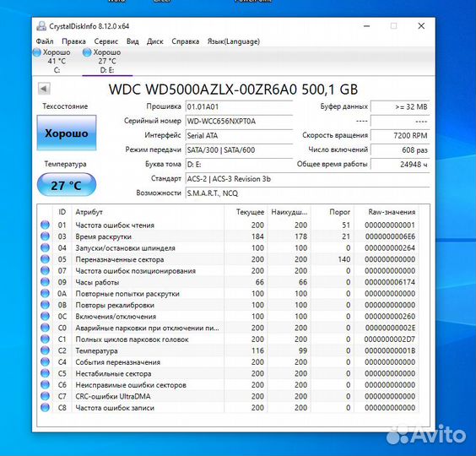Click the power on hours 24948 ч
The image size is (476, 456).
[400, 165]
